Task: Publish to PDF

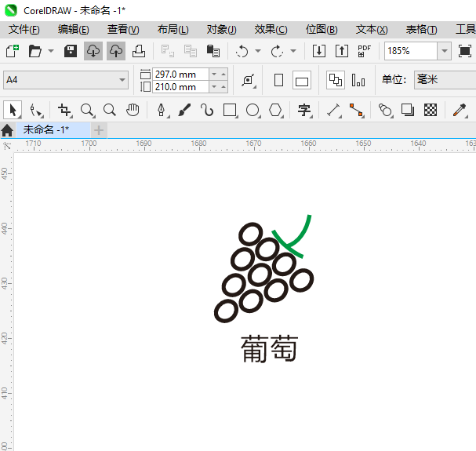Action: [365, 51]
